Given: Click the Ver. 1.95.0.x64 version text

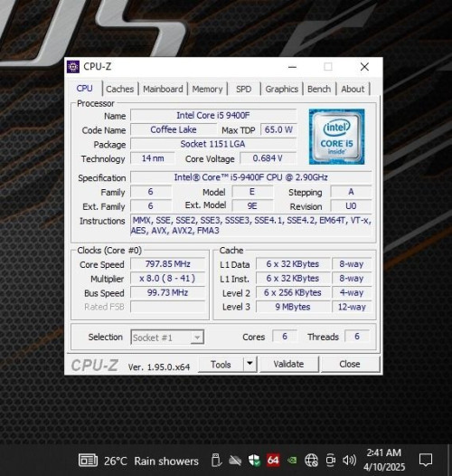Looking at the screenshot, I should pos(159,367).
